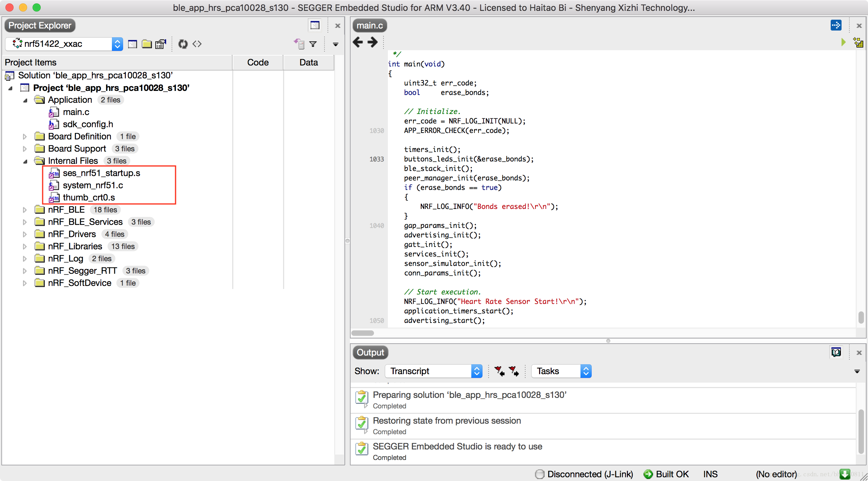Viewport: 868px width, 481px height.
Task: Expand the Board Definition folder
Action: pos(25,136)
